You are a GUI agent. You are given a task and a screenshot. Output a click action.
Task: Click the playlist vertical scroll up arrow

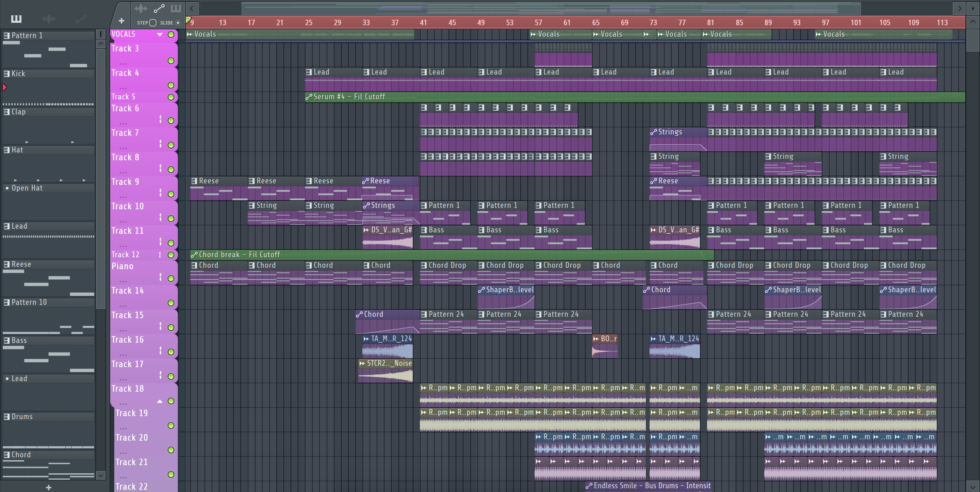[x=973, y=22]
